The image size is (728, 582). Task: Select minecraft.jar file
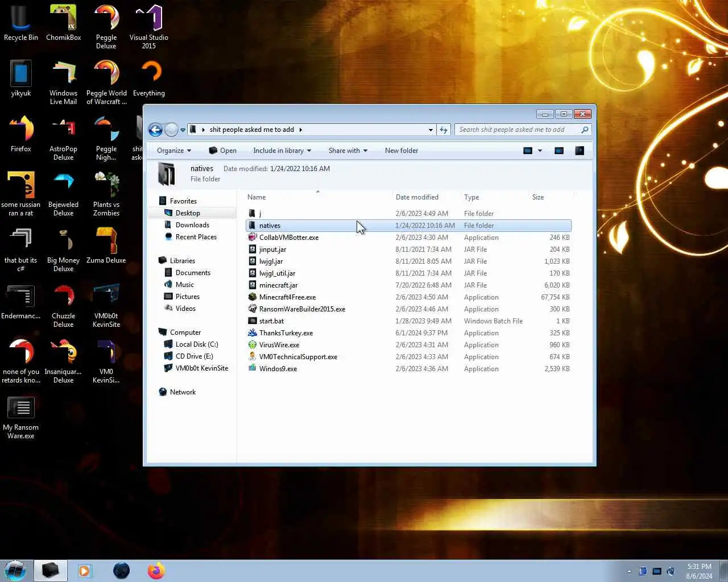(x=408, y=285)
